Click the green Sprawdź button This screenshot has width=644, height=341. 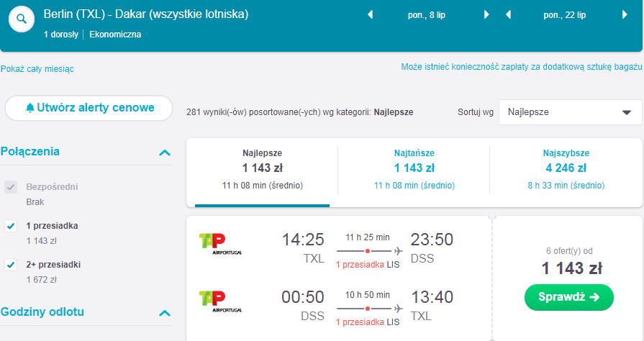(569, 297)
